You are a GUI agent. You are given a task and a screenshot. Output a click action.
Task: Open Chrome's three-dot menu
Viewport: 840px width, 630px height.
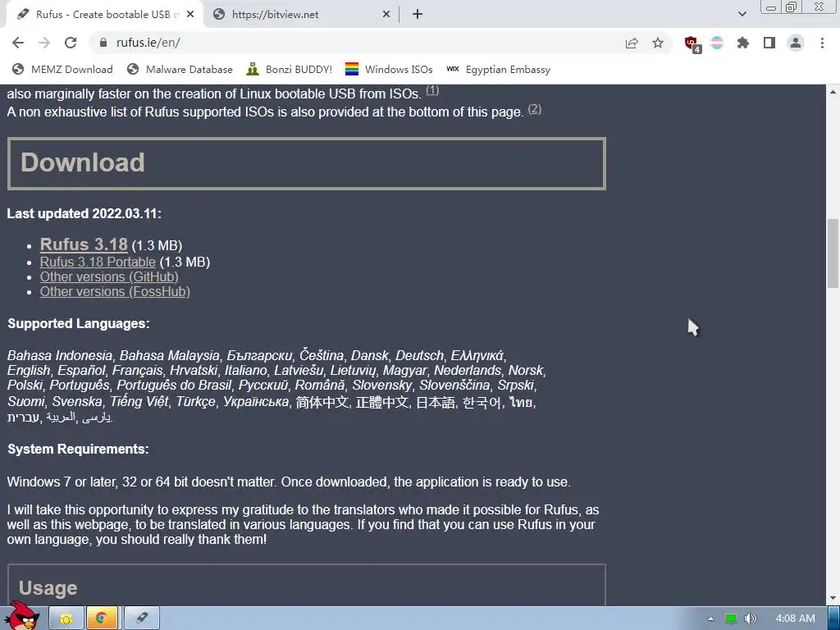822,43
